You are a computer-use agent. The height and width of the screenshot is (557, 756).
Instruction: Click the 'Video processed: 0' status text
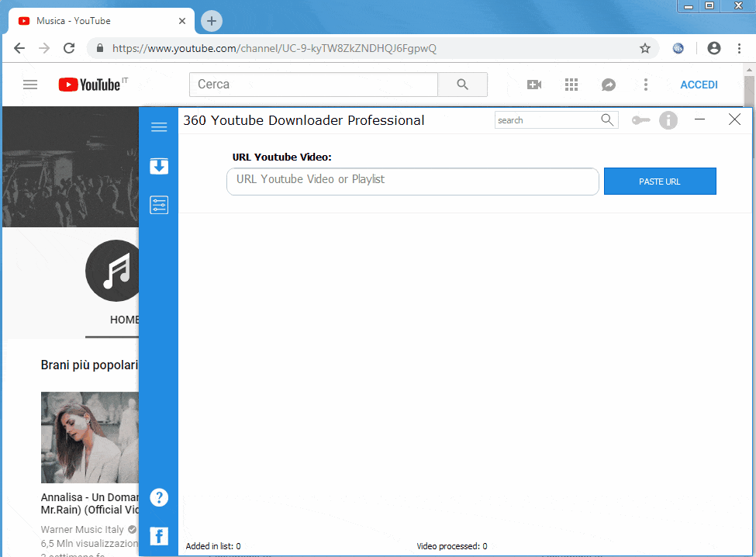[x=452, y=546]
